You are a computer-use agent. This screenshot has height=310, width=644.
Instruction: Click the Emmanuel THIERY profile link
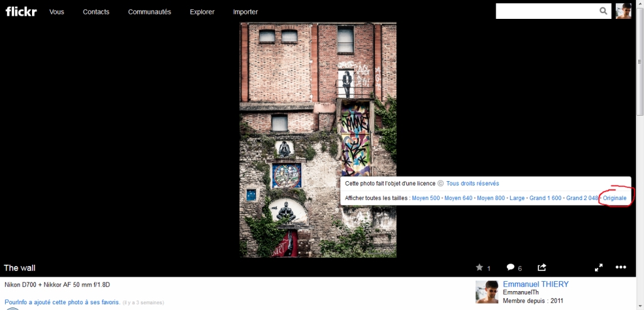(x=536, y=284)
